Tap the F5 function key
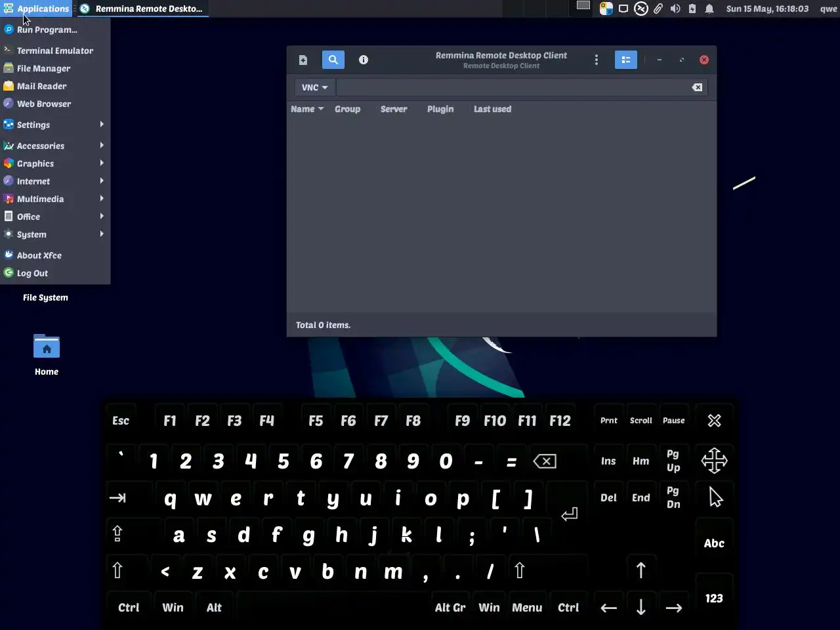The width and height of the screenshot is (840, 630). pos(316,421)
